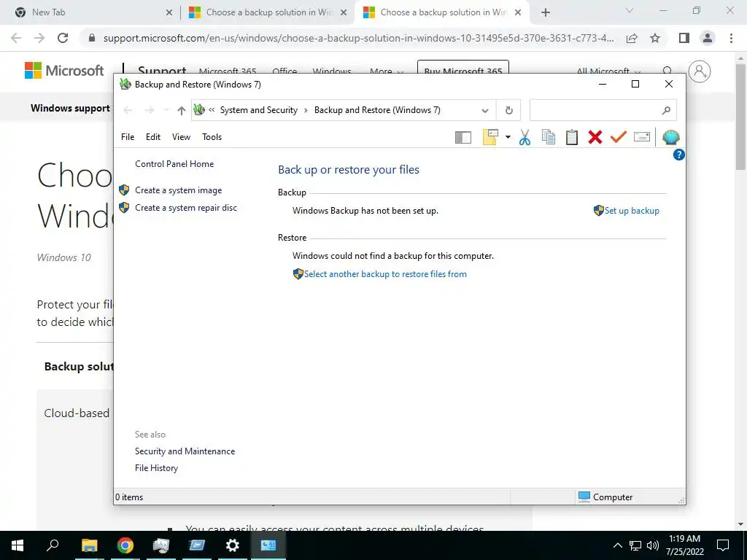
Task: Show hidden system tray icons chevron
Action: tap(617, 545)
